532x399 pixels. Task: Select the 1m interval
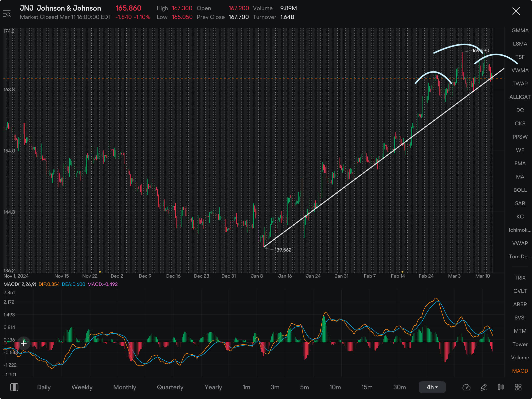(246, 387)
